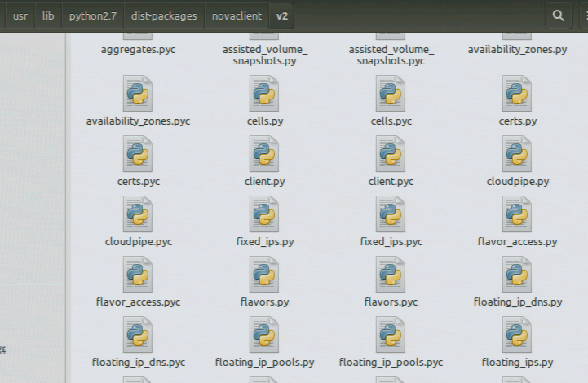Viewport: 588px width, 383px height.
Task: Select the flavor_access.py file icon
Action: [517, 214]
